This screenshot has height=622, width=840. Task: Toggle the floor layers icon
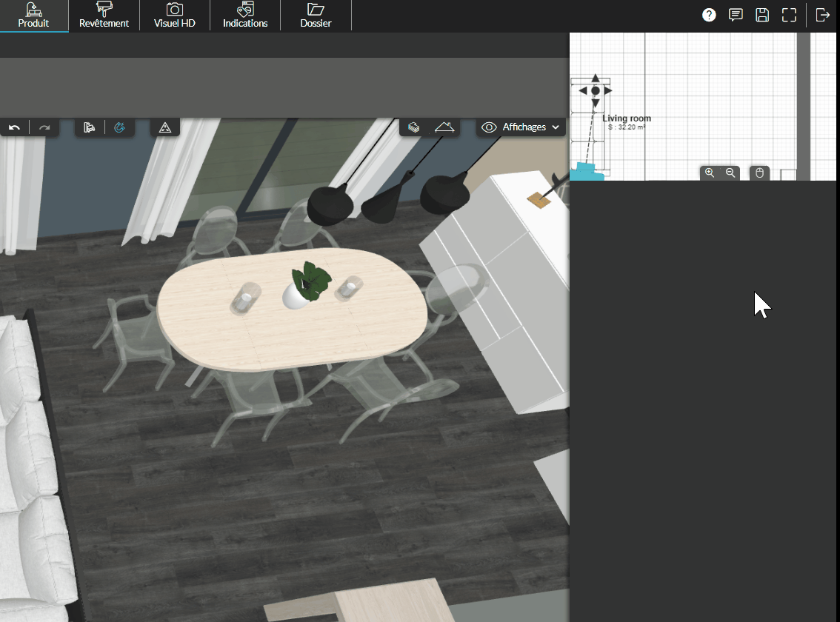point(414,127)
